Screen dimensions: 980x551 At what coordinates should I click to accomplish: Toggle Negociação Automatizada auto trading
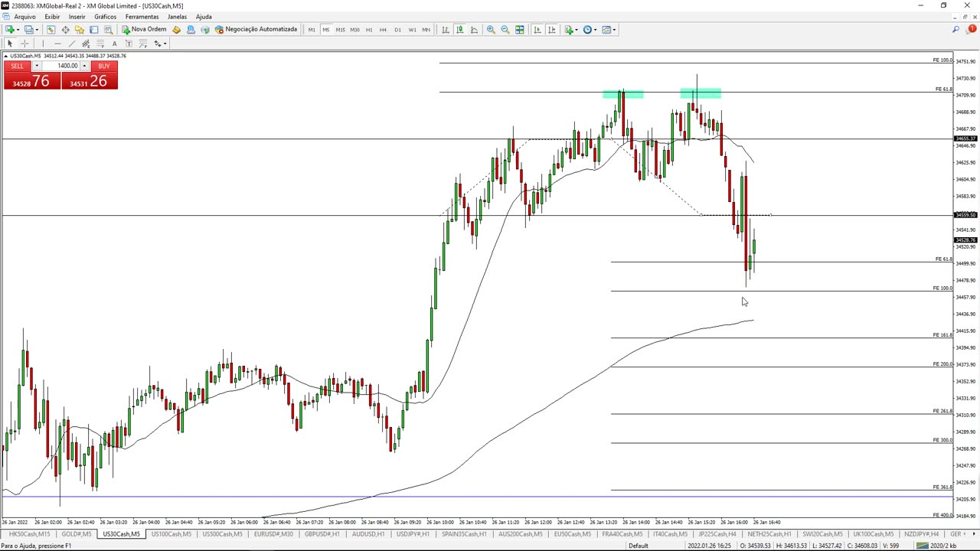[256, 30]
